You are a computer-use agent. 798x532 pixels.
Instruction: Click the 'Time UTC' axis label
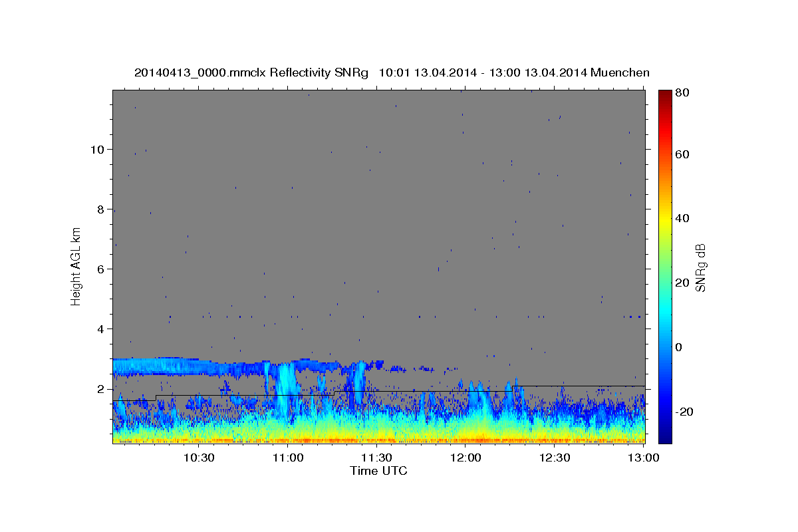[378, 471]
